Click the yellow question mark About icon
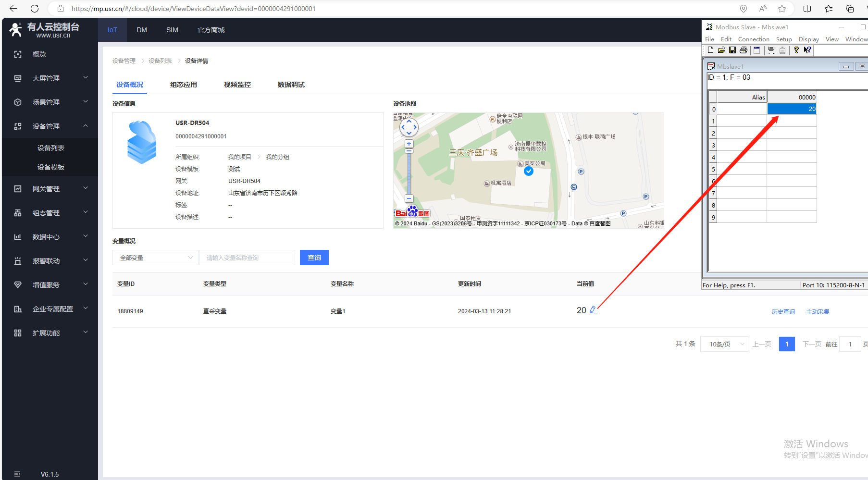This screenshot has width=868, height=480. pos(796,50)
